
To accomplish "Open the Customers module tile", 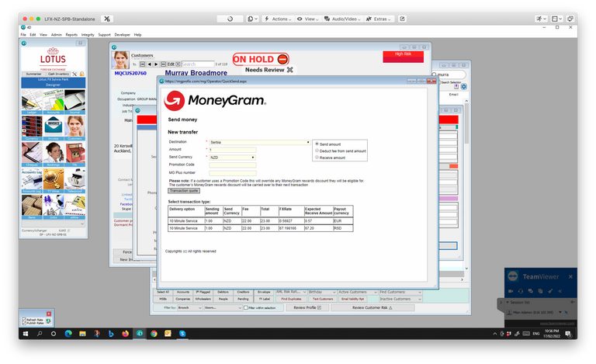I will [x=74, y=128].
